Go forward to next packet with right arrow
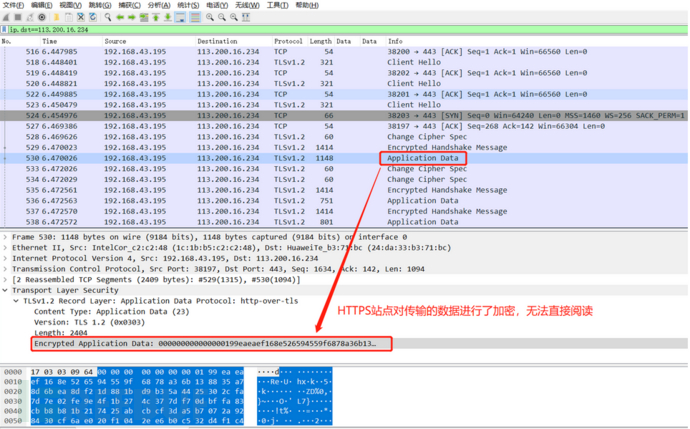The height and width of the screenshot is (429, 690). [132, 17]
